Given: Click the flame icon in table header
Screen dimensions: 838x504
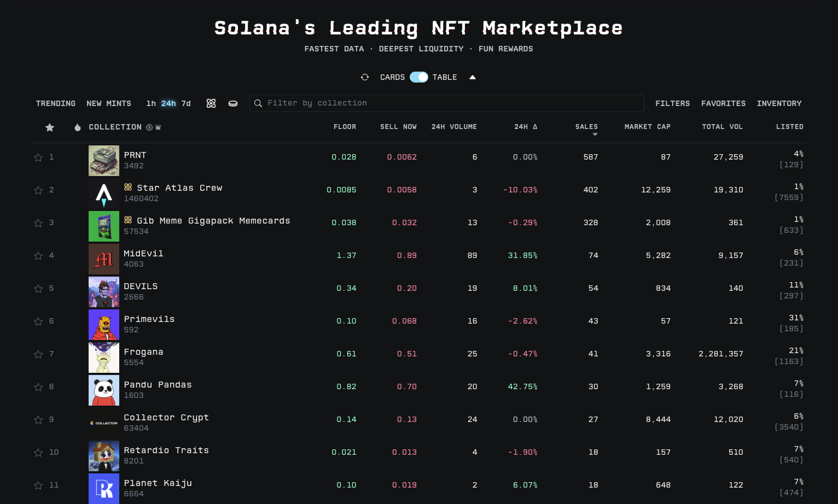Looking at the screenshot, I should (x=78, y=127).
